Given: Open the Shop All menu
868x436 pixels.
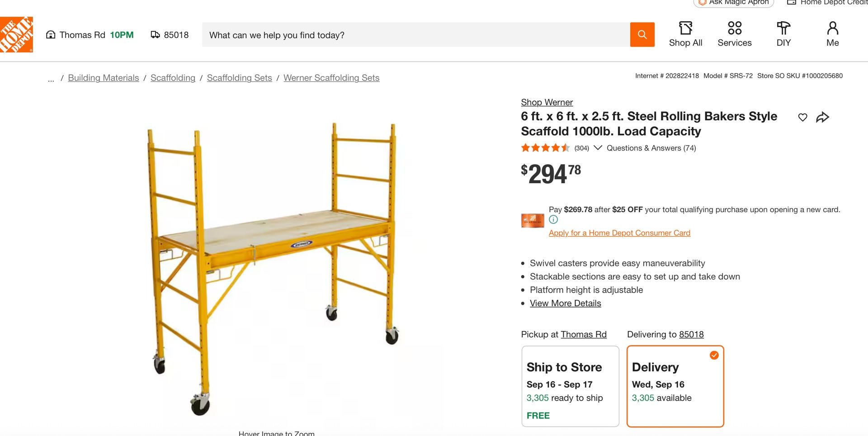Looking at the screenshot, I should pos(685,34).
